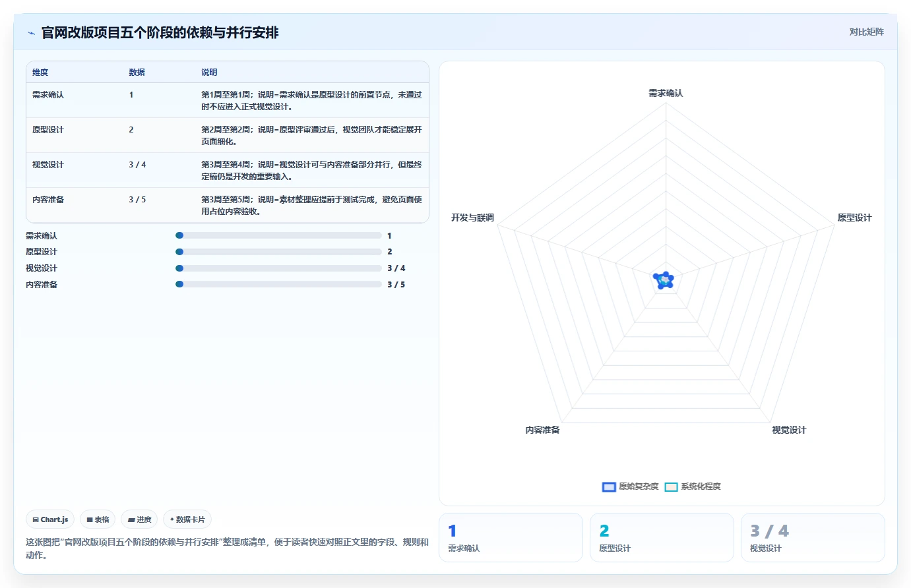The image size is (911, 588).
Task: Click the header icon beside the title
Action: (x=31, y=33)
